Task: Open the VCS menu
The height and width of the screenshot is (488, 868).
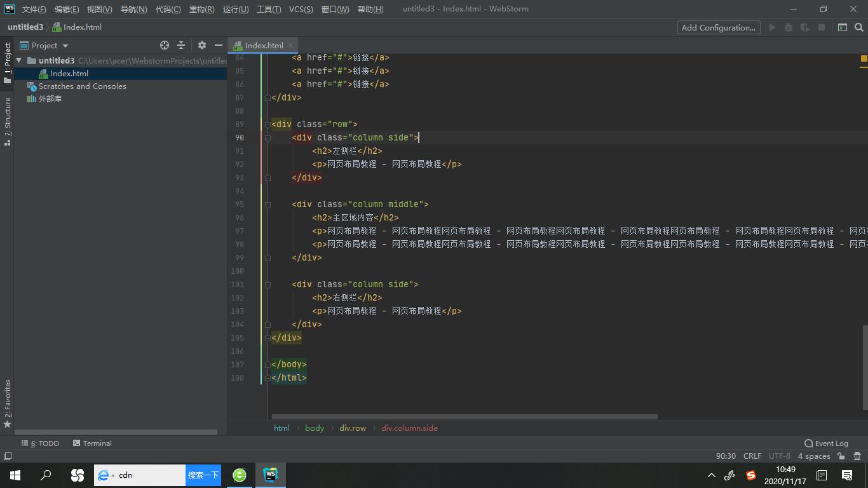Action: [301, 9]
